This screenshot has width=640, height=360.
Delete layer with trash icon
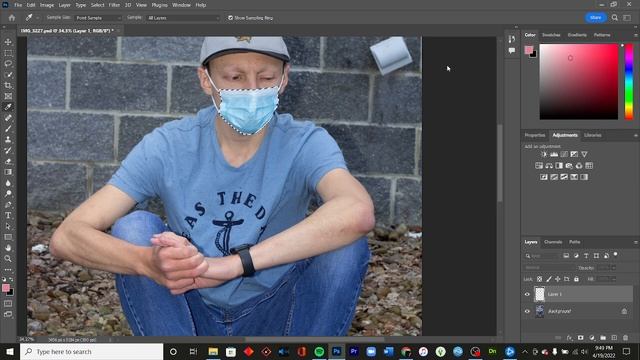click(x=626, y=338)
